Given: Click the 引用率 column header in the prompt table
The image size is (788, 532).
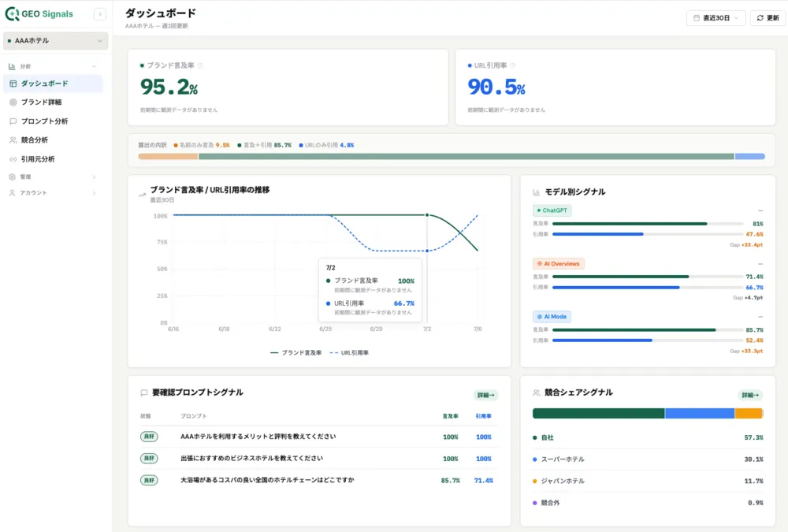Looking at the screenshot, I should tap(484, 416).
